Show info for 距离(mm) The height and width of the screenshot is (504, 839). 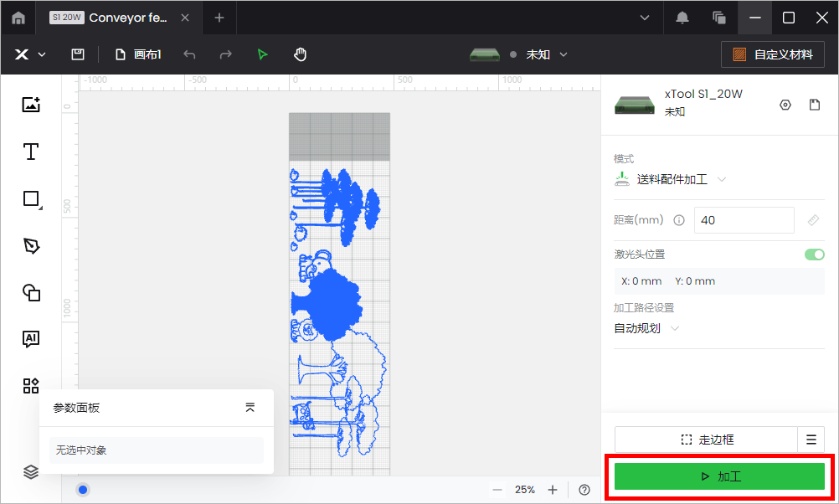679,220
